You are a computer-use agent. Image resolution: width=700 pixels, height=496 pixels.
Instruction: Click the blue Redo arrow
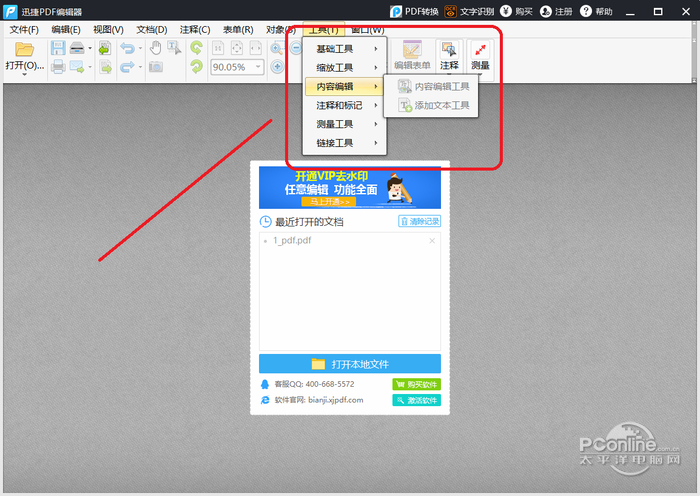click(127, 67)
